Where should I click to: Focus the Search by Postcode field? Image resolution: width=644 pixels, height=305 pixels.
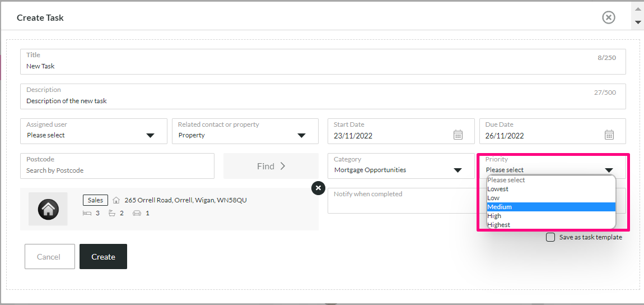[x=117, y=166]
